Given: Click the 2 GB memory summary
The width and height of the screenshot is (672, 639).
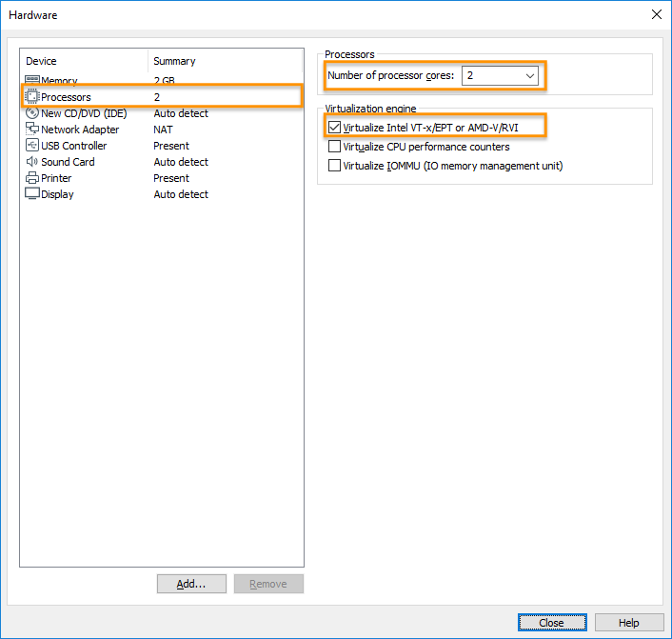Looking at the screenshot, I should pyautogui.click(x=164, y=80).
